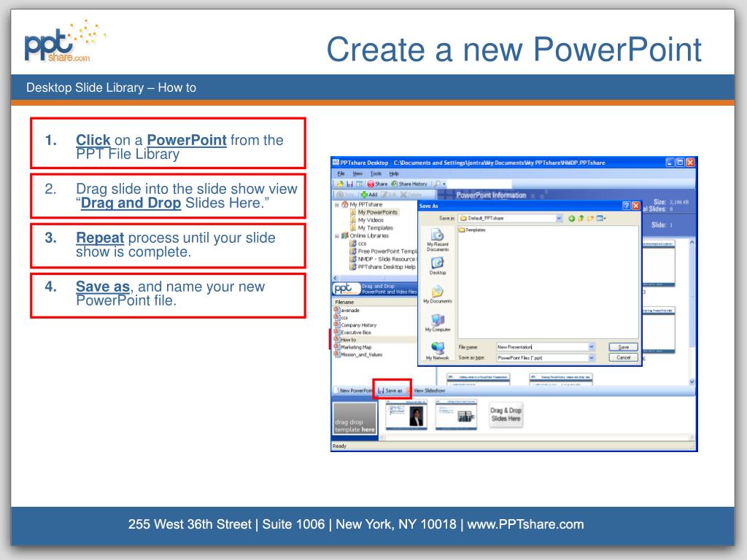Viewport: 747px width, 560px height.
Task: Open the File menu
Action: point(341,174)
